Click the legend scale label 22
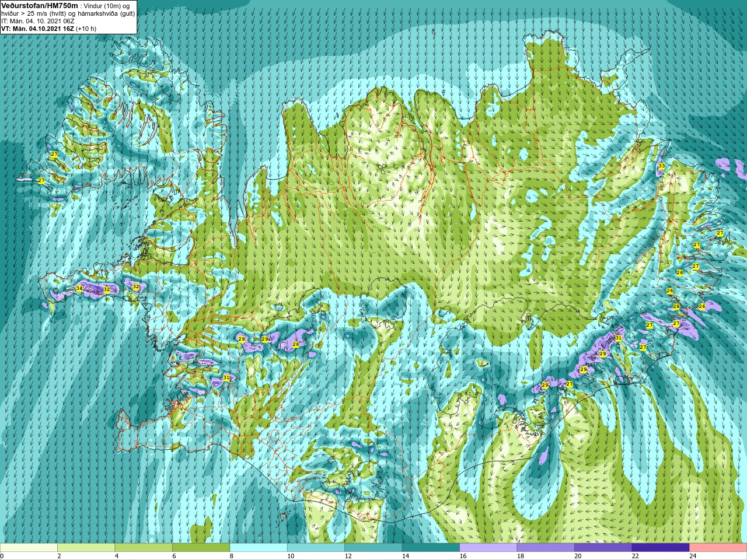The height and width of the screenshot is (560, 747). (x=636, y=556)
